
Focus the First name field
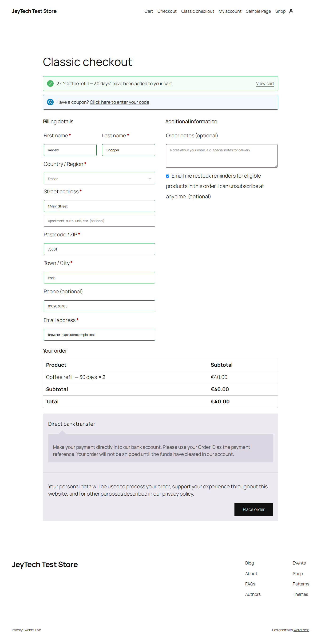click(x=70, y=150)
